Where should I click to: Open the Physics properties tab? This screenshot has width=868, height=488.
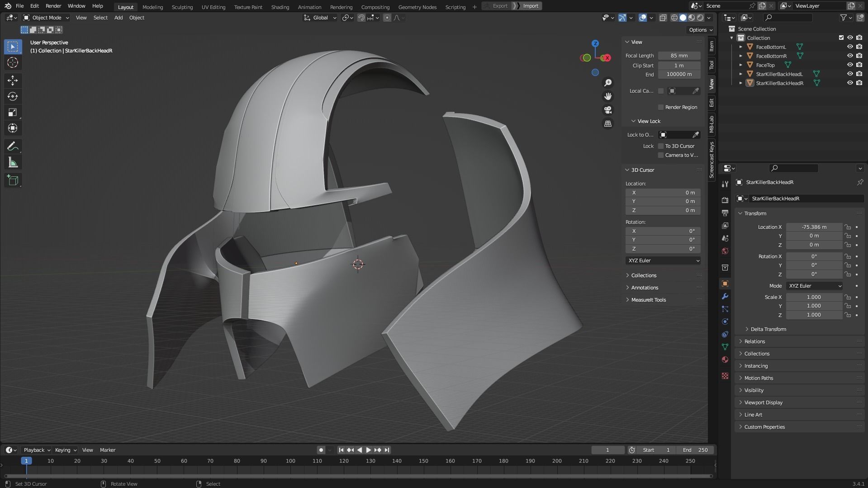click(725, 322)
